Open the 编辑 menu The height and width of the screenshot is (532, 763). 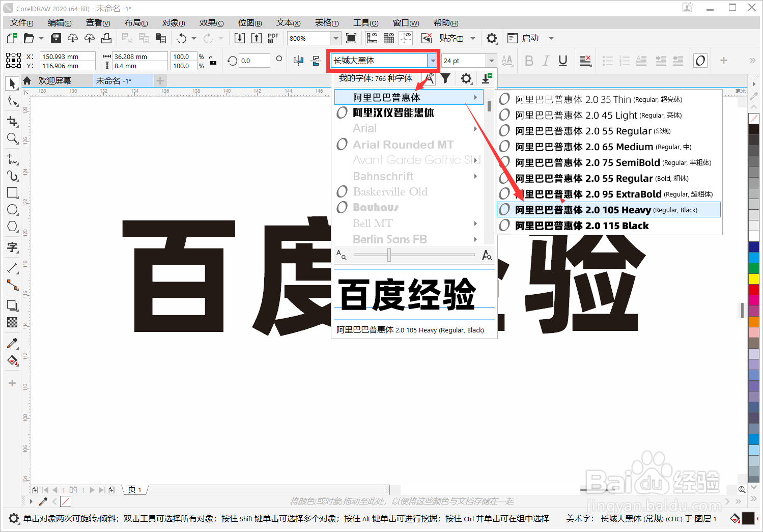(60, 23)
